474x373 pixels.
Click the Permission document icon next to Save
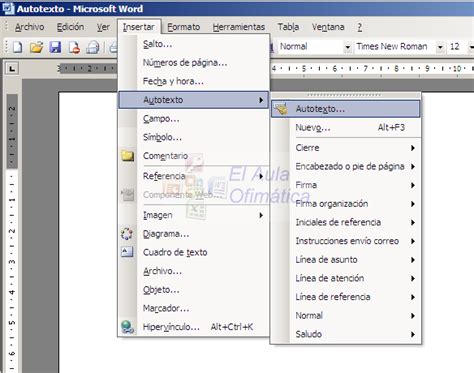point(74,47)
